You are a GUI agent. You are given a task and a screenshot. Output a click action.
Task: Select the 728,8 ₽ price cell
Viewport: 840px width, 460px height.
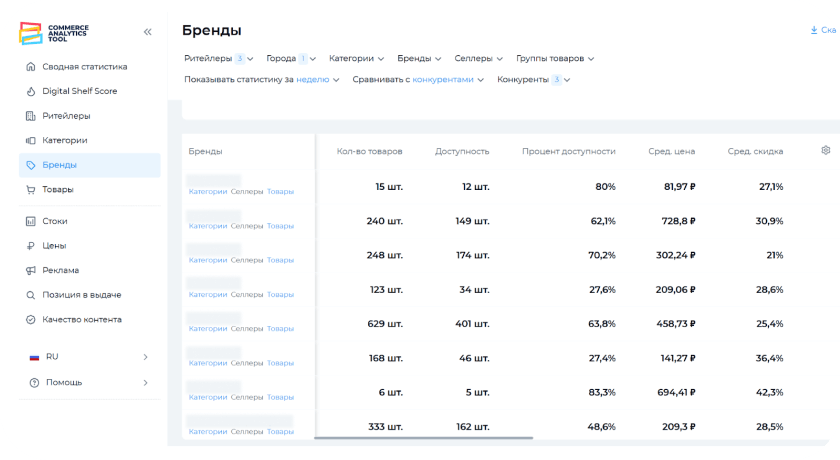point(678,221)
